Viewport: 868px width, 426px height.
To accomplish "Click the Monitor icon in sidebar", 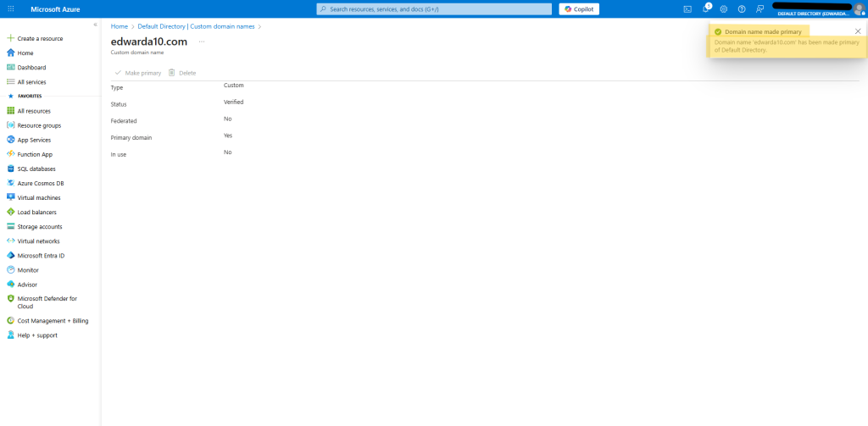I will click(x=10, y=270).
